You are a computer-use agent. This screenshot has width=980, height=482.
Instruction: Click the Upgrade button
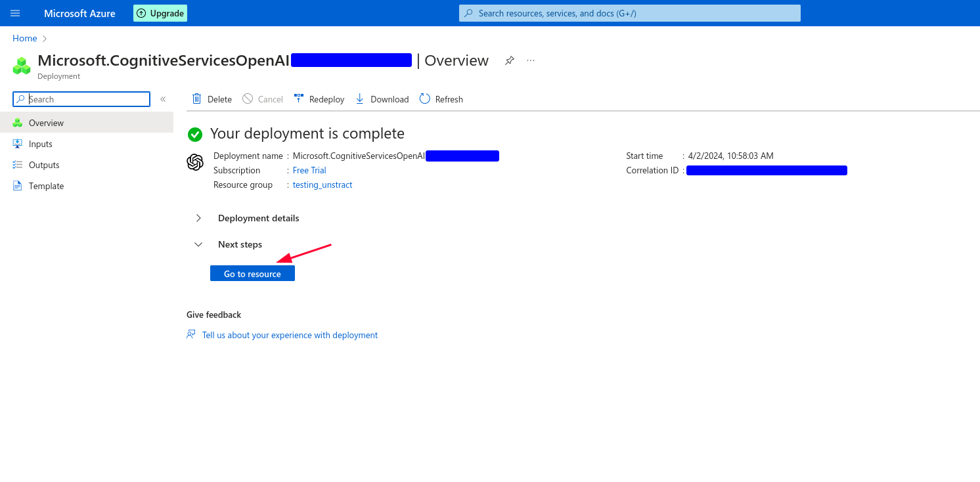tap(160, 13)
